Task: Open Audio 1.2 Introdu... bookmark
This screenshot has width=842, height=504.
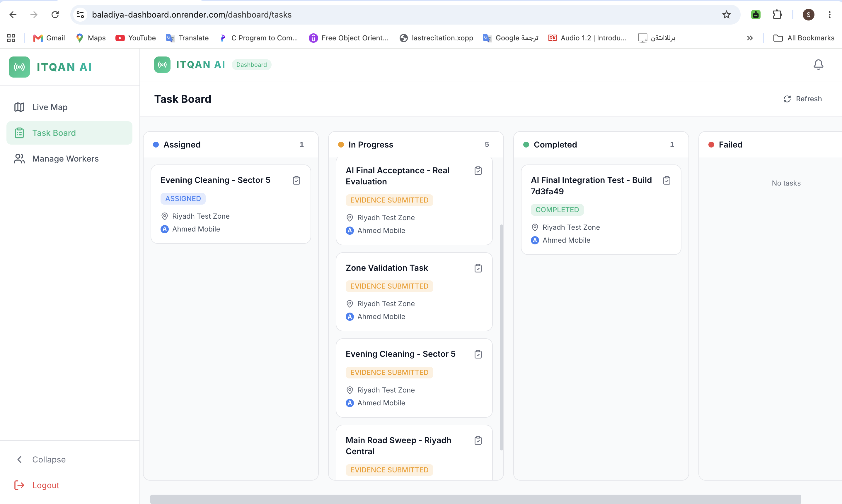Action: click(x=587, y=38)
